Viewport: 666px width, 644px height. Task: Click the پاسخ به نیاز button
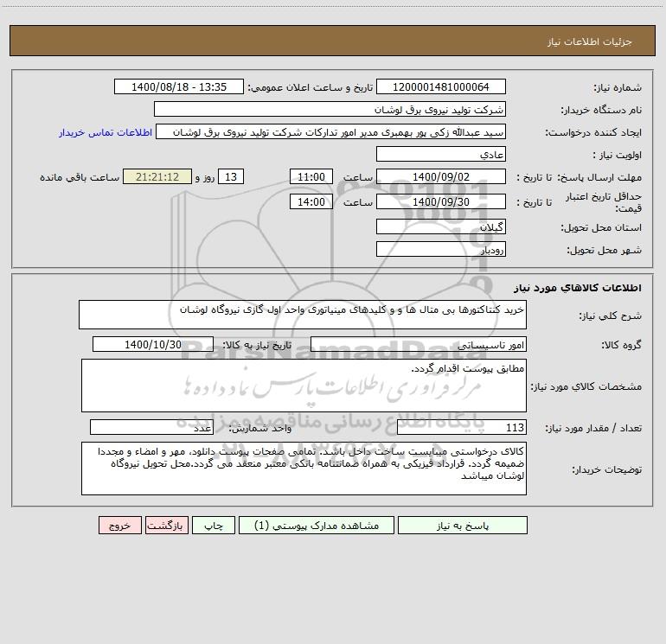click(x=462, y=525)
